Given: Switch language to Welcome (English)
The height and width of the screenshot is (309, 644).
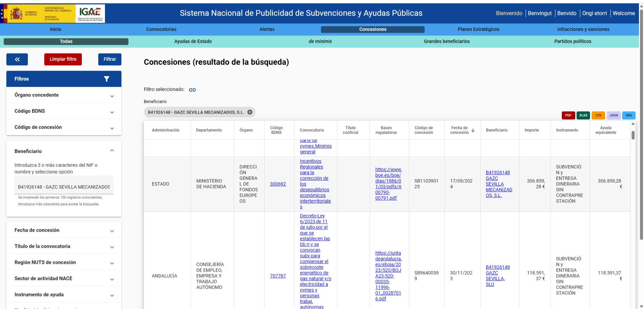Looking at the screenshot, I should click(x=624, y=13).
